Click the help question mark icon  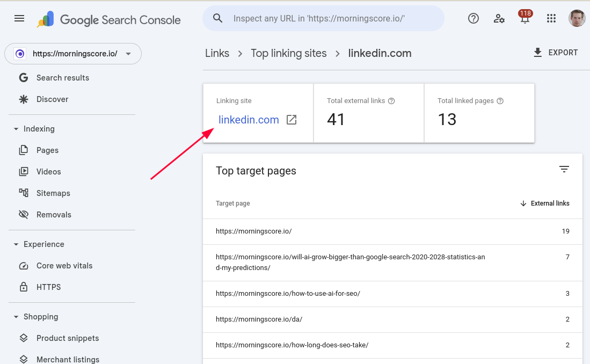(473, 18)
